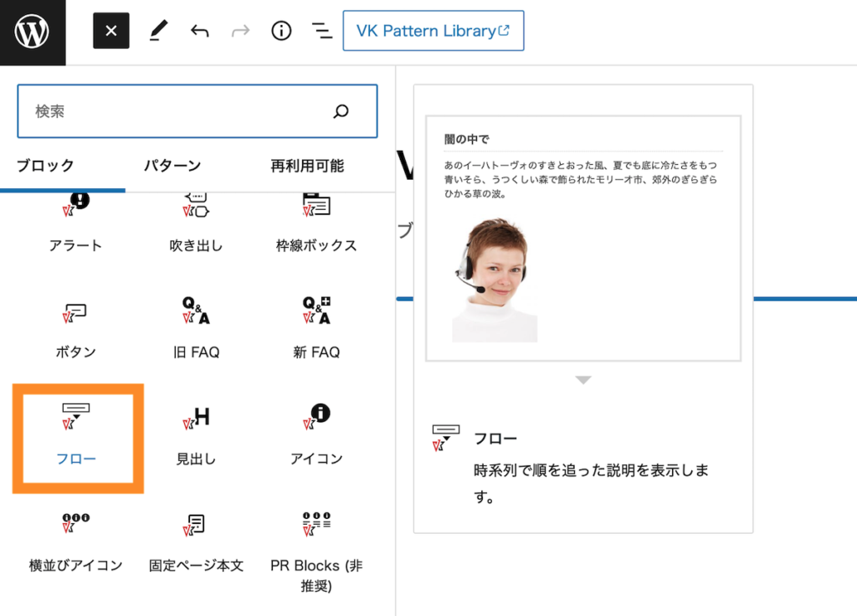The height and width of the screenshot is (616, 857).
Task: Switch to the パターン tab
Action: tap(172, 166)
